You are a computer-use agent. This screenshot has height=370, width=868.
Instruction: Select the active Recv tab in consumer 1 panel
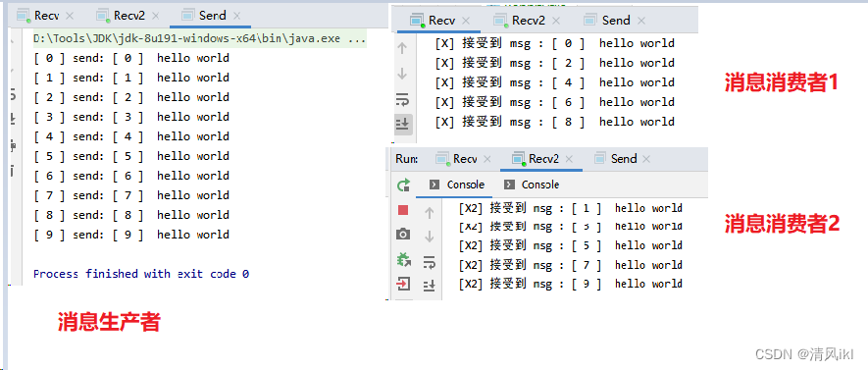point(441,21)
